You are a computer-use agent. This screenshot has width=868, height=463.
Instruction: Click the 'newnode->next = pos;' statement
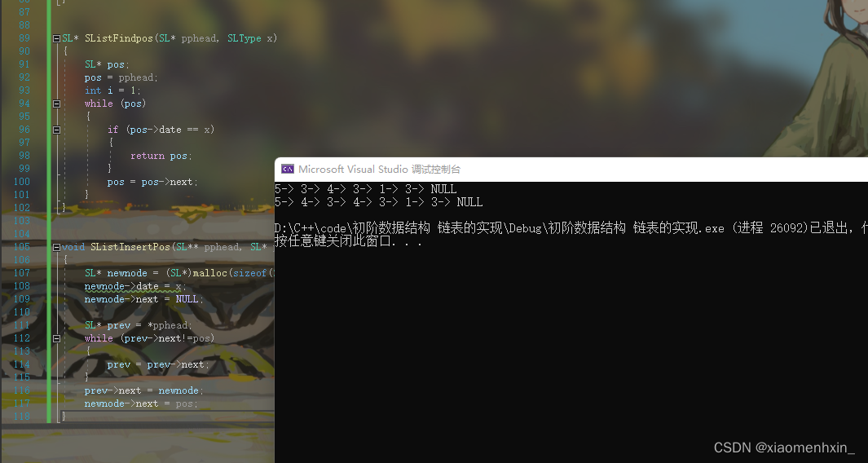pos(141,403)
